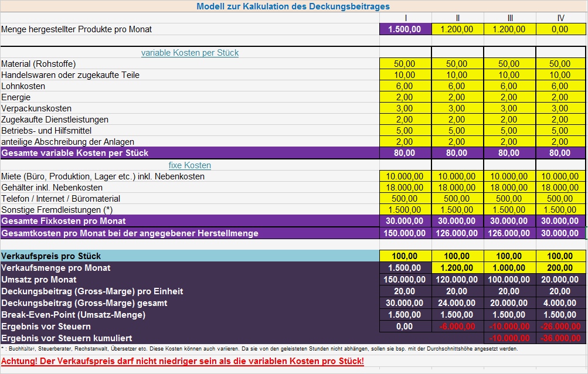Image resolution: width=588 pixels, height=374 pixels.
Task: Click the Gehälter inkl. Nebenkosten value for column IV
Action: coord(561,186)
